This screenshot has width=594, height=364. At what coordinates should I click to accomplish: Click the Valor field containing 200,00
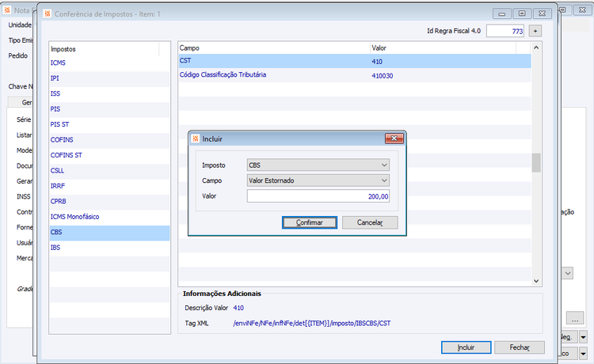[318, 196]
